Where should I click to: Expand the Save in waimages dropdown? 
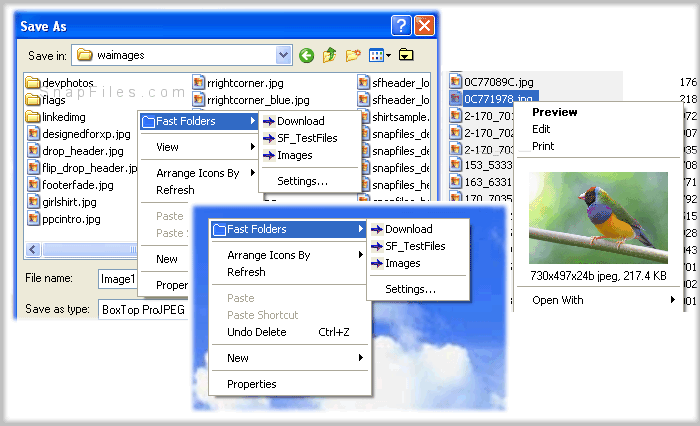[283, 55]
